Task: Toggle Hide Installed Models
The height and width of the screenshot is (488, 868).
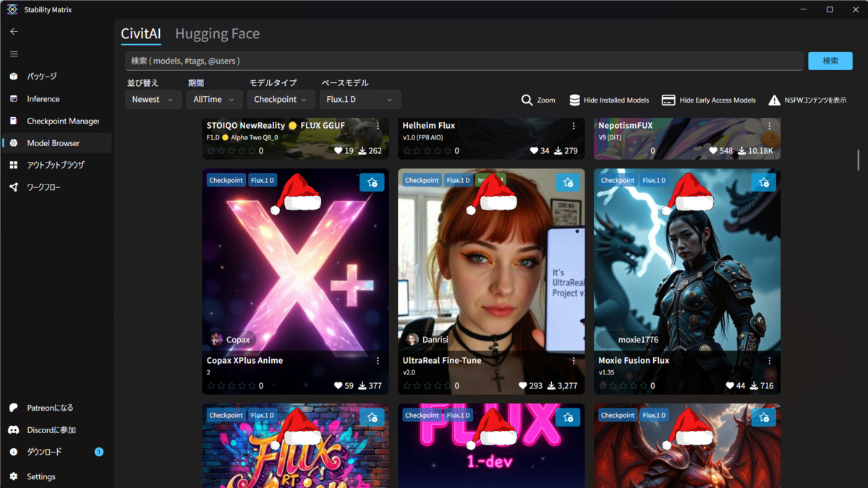Action: (608, 100)
